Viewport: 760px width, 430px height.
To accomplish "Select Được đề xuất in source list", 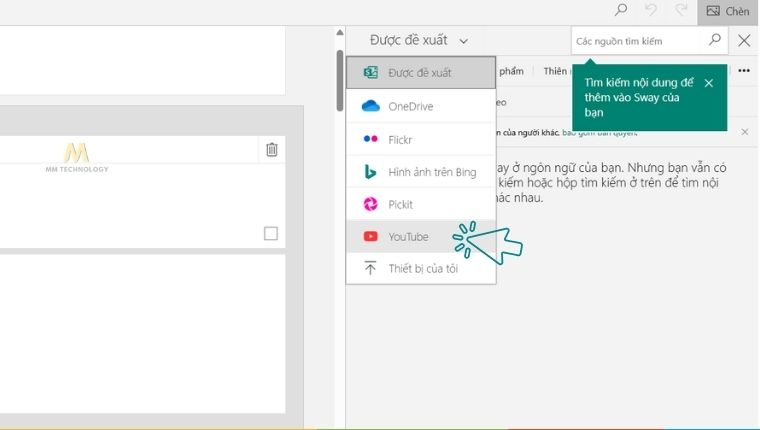I will [x=421, y=73].
